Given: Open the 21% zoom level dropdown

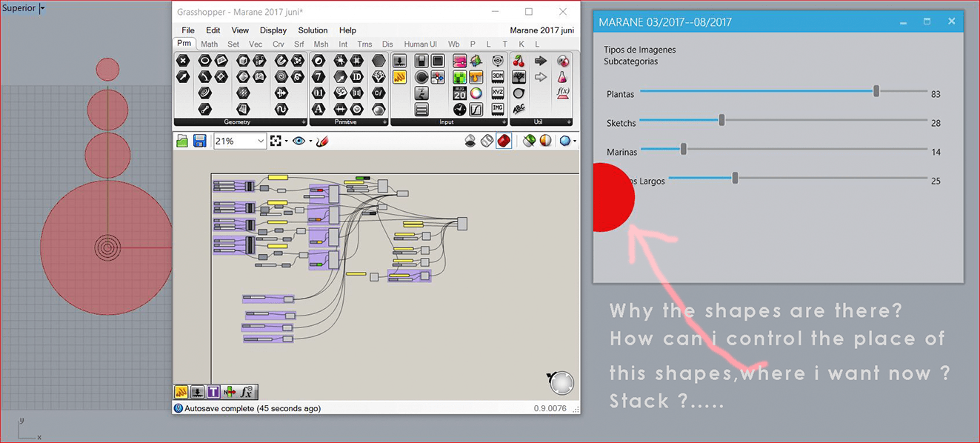Looking at the screenshot, I should click(x=261, y=141).
